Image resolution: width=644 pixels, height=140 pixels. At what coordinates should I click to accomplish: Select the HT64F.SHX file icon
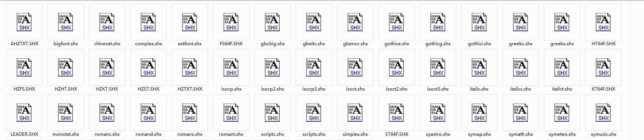point(603,22)
